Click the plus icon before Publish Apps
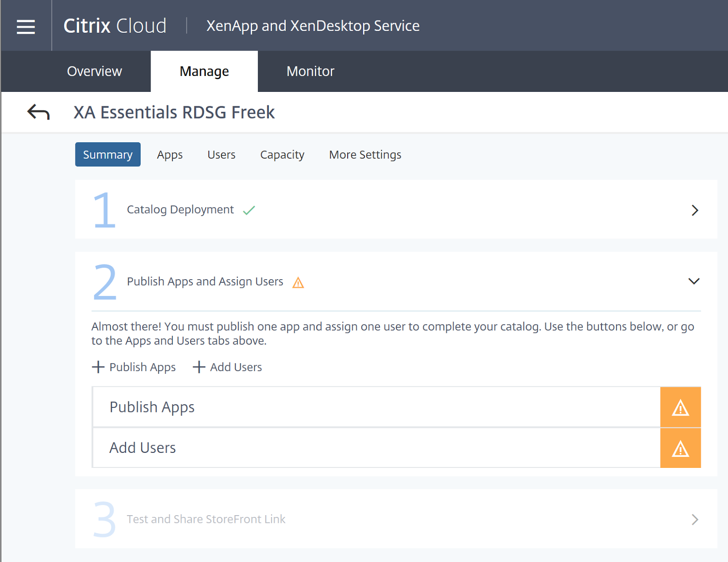 tap(98, 367)
